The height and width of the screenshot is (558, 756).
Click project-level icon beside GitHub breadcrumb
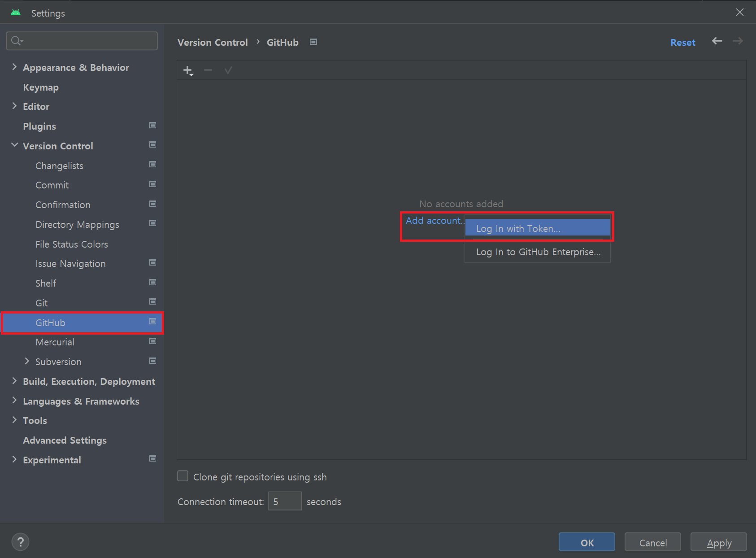(313, 42)
